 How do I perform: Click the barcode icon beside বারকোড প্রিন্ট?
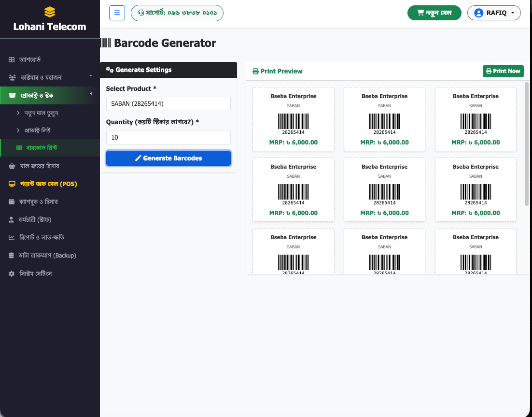pyautogui.click(x=19, y=148)
